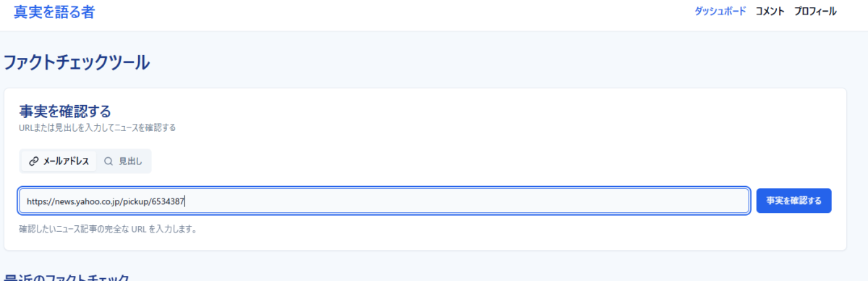This screenshot has height=281, width=868.
Task: Click empty header bar space left of ダッシュボード
Action: [x=398, y=14]
